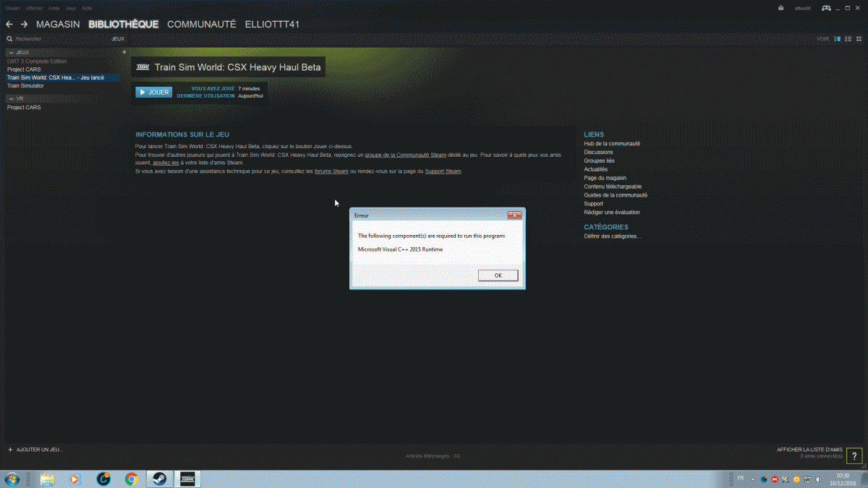The width and height of the screenshot is (868, 488).
Task: Click OK in the Erreur dialog
Action: (498, 275)
